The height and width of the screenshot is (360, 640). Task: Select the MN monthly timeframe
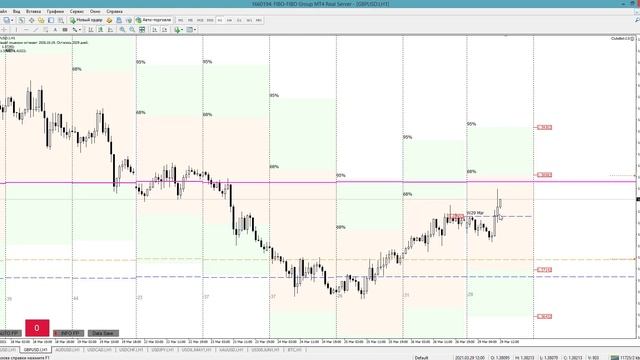pyautogui.click(x=259, y=20)
